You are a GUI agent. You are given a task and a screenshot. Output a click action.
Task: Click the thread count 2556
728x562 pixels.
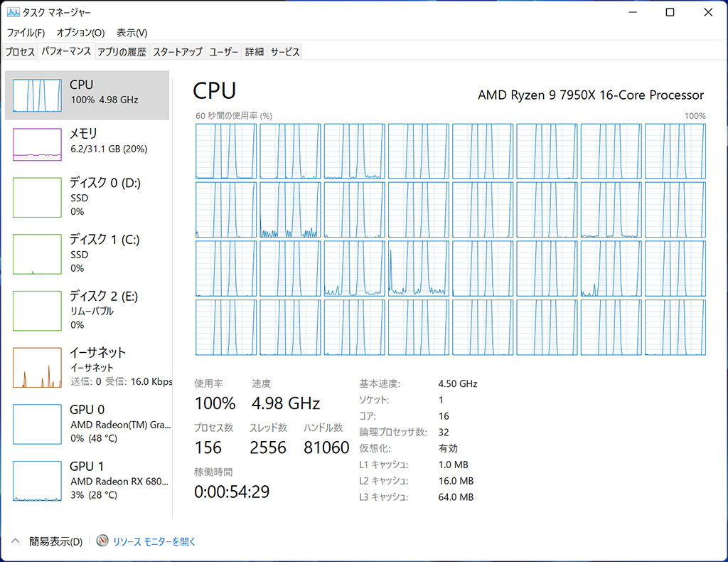tap(268, 447)
